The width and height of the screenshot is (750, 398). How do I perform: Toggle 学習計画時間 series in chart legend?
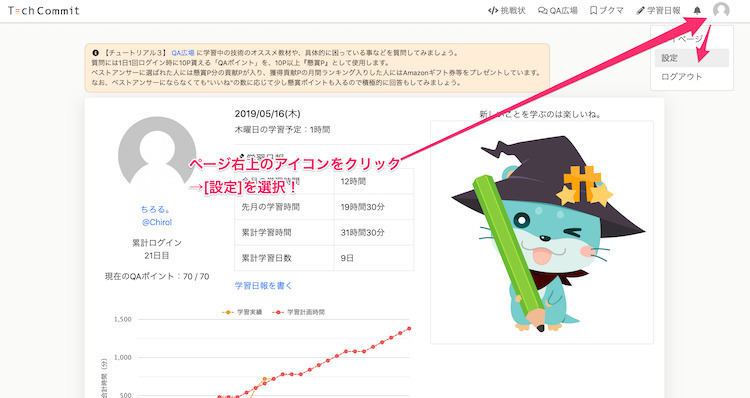point(298,312)
